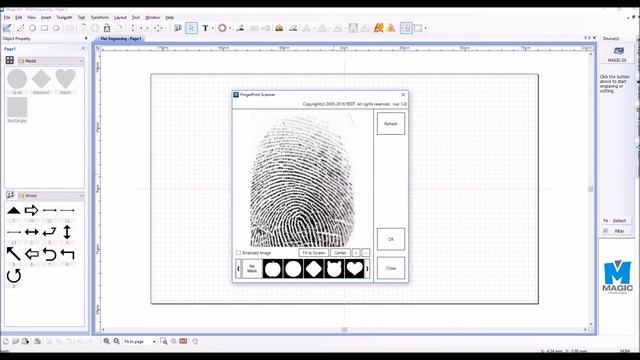Select the diamond mask shape
Image resolution: width=640 pixels, height=360 pixels.
(313, 269)
